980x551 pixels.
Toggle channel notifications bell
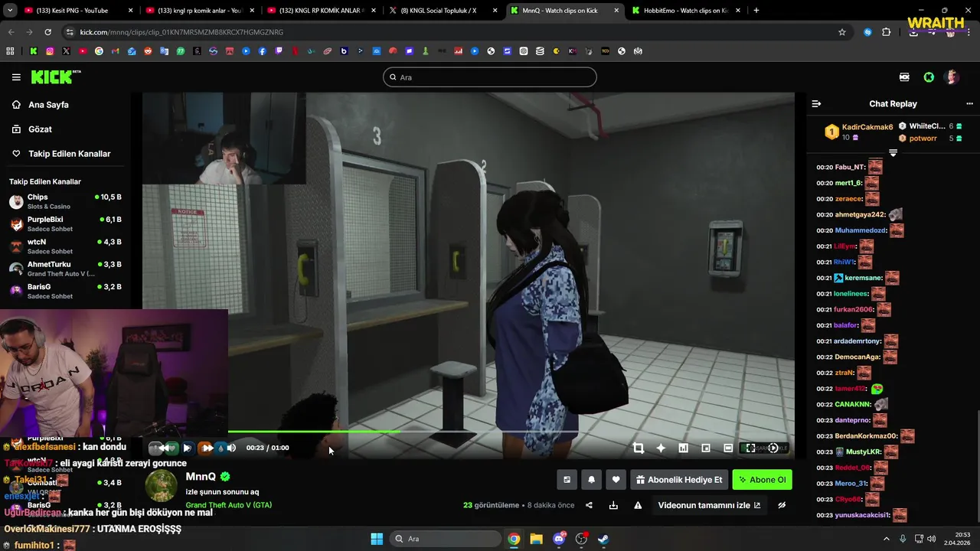[591, 480]
